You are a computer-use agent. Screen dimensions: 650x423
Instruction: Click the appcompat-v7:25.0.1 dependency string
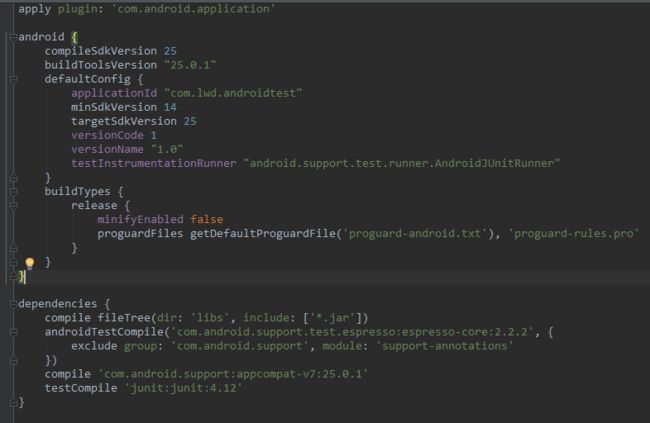click(x=233, y=374)
